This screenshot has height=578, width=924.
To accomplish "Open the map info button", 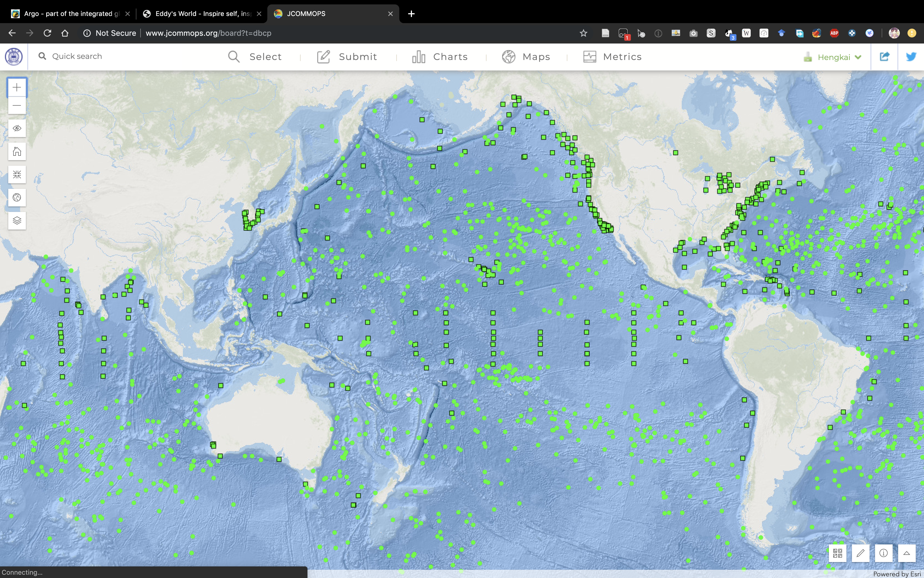I will [884, 553].
